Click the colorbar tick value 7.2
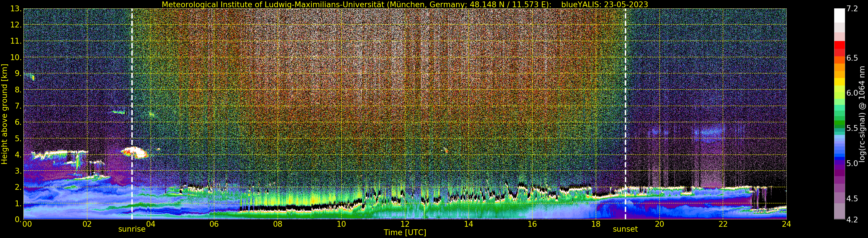868x238 pixels. [852, 9]
